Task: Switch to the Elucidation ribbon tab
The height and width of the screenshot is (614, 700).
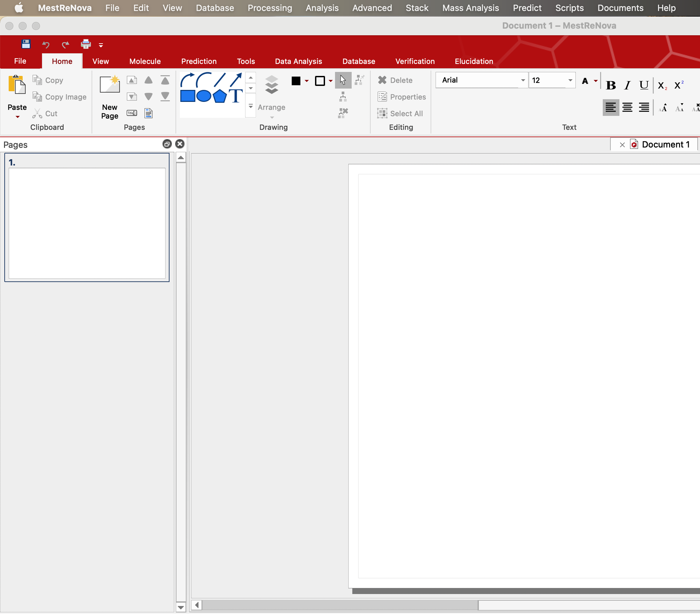Action: 474,61
